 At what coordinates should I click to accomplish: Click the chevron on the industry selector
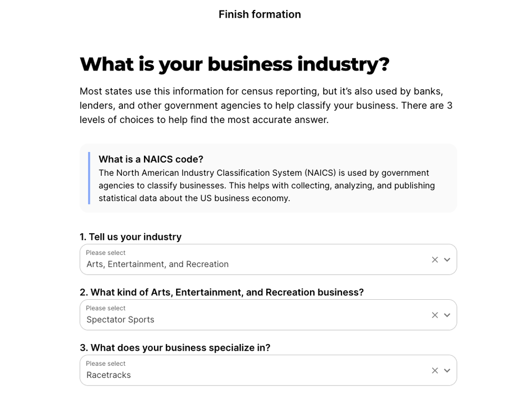tap(447, 259)
